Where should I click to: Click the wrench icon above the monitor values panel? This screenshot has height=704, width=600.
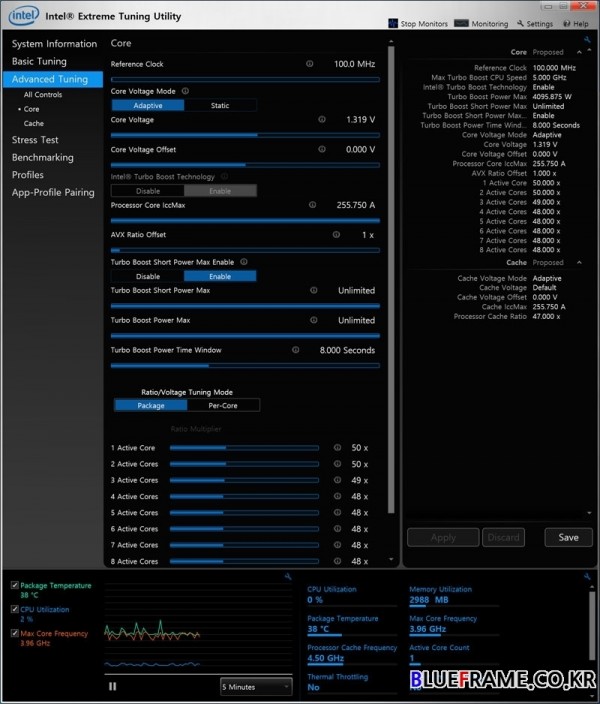(587, 576)
